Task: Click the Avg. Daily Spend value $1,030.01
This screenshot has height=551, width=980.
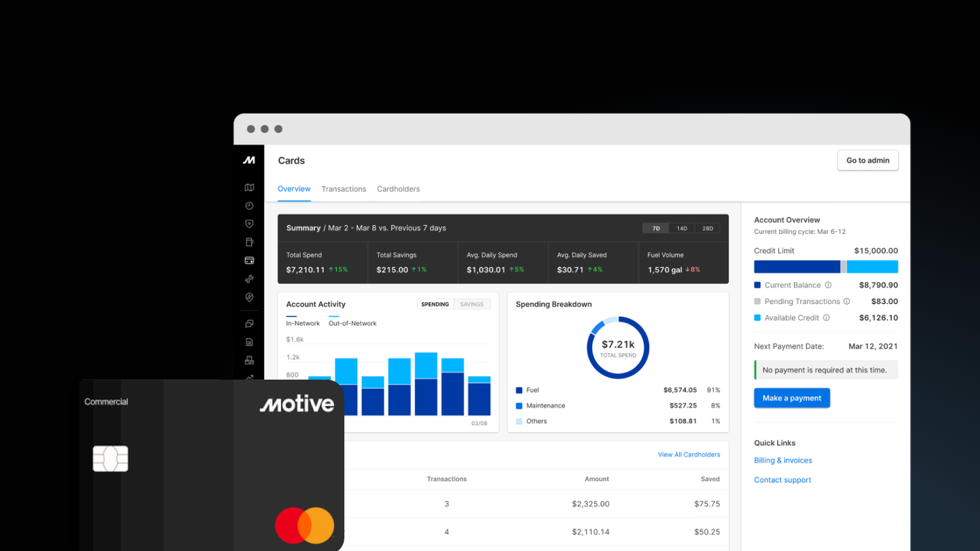Action: click(x=486, y=270)
